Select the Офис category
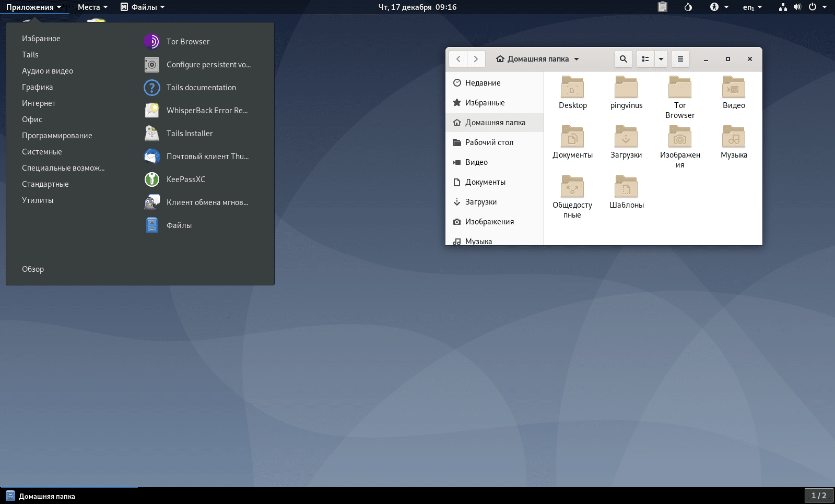This screenshot has width=835, height=504. click(x=32, y=119)
